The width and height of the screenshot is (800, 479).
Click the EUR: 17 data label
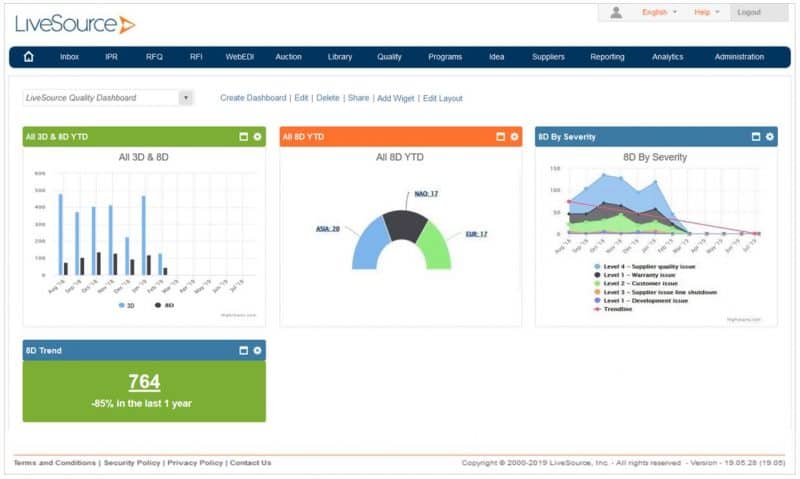coord(476,234)
